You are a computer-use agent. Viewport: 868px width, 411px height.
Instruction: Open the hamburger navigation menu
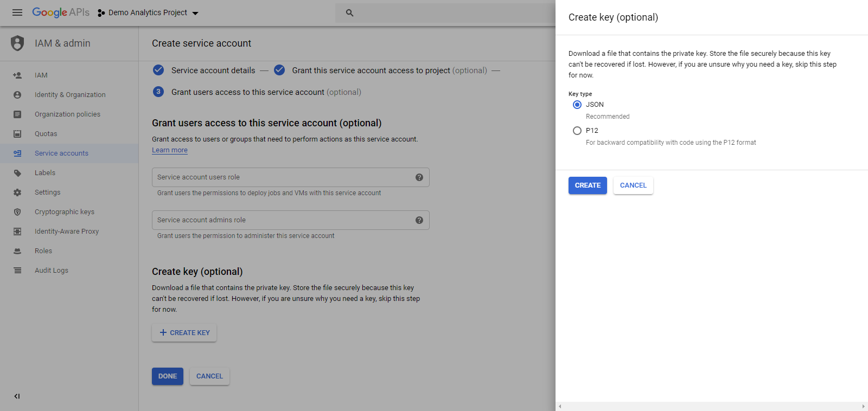(17, 12)
